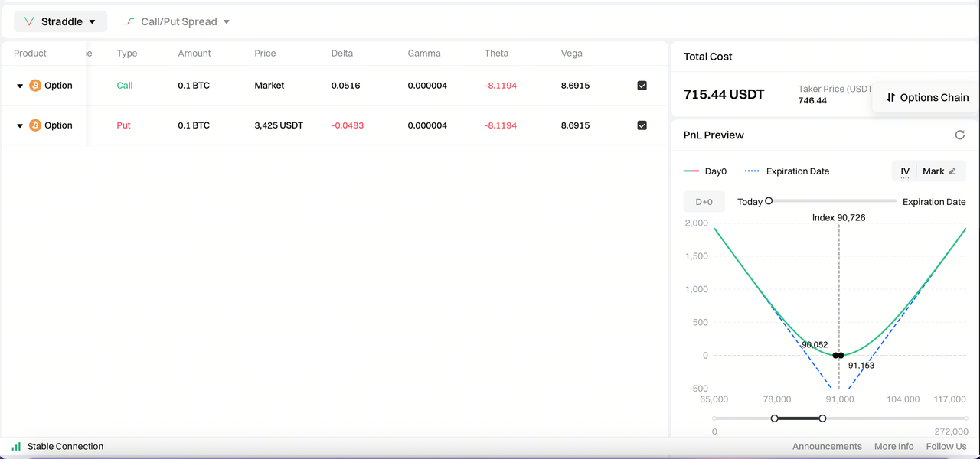Click the PnL Preview refresh icon
This screenshot has width=980, height=459.
tap(959, 135)
